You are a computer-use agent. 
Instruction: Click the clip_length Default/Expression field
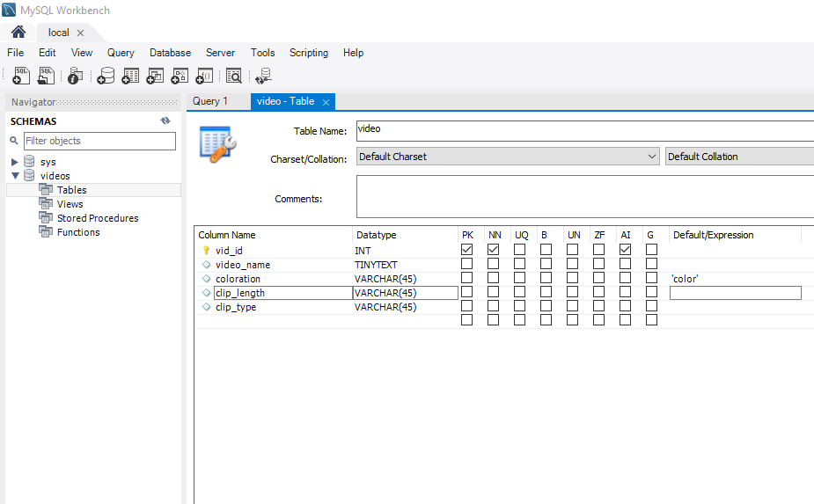[x=735, y=293]
